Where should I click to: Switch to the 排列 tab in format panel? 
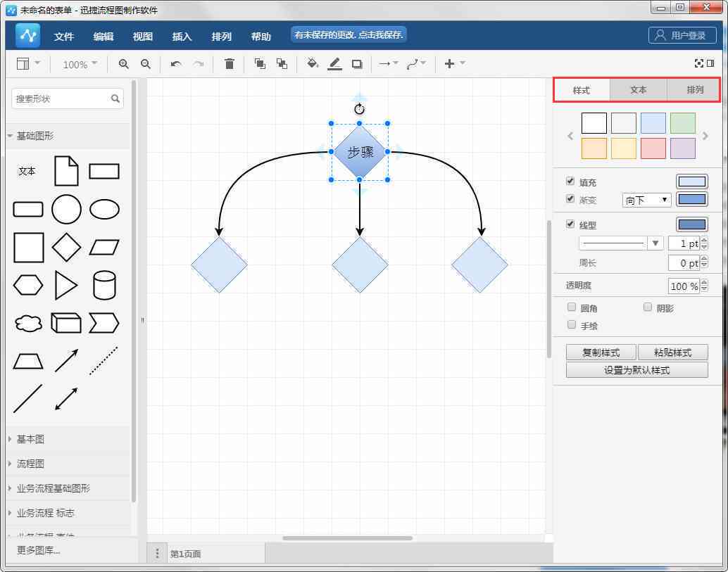point(695,90)
